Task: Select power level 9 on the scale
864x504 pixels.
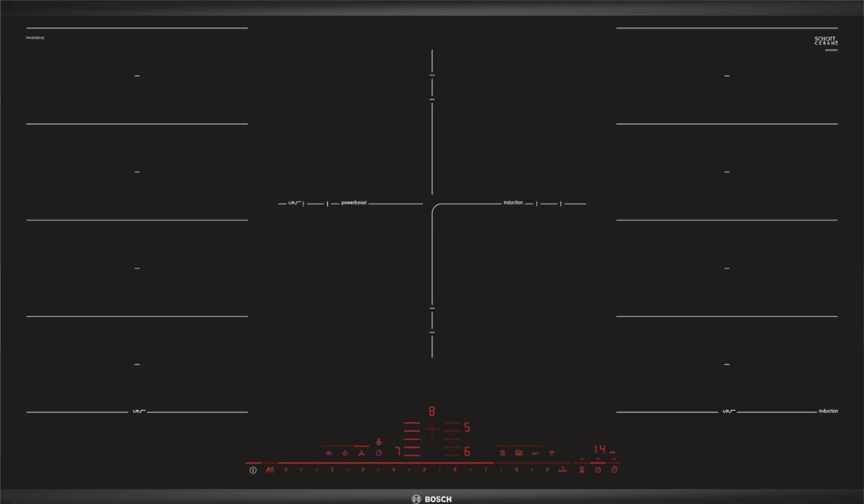Action: point(547,470)
